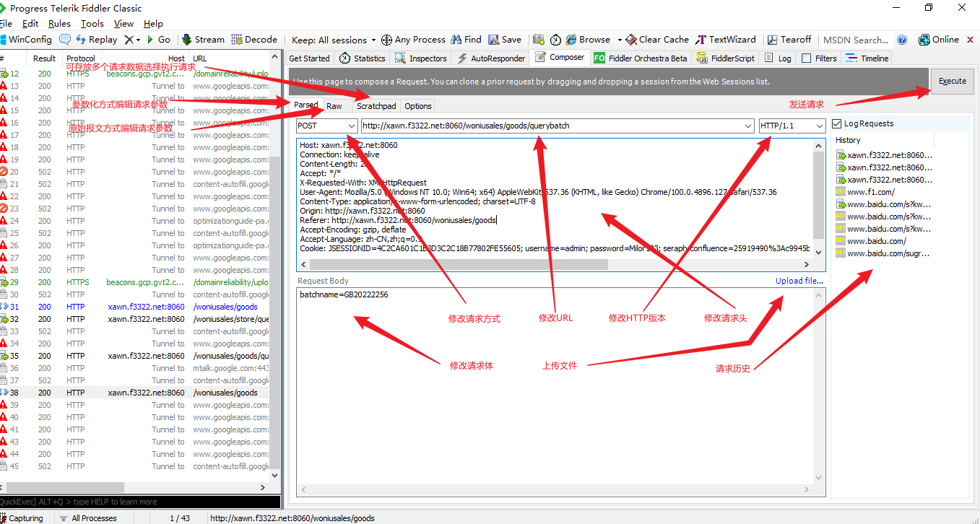Select the Scratchpad composer sub-tab

coord(376,106)
